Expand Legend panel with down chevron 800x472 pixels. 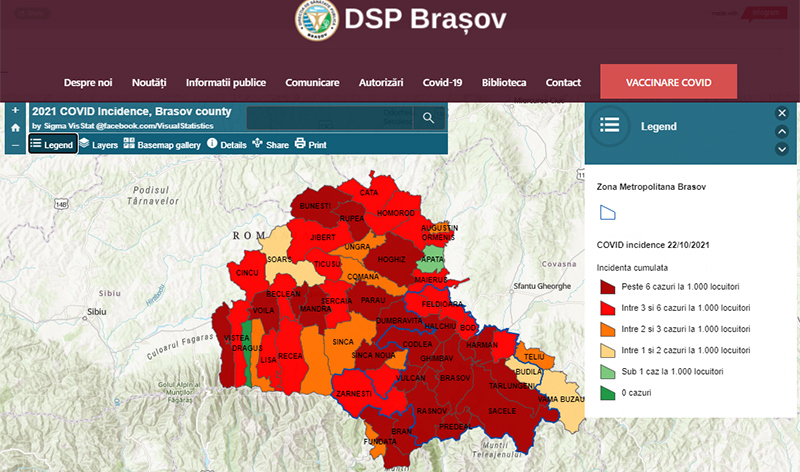tap(782, 149)
